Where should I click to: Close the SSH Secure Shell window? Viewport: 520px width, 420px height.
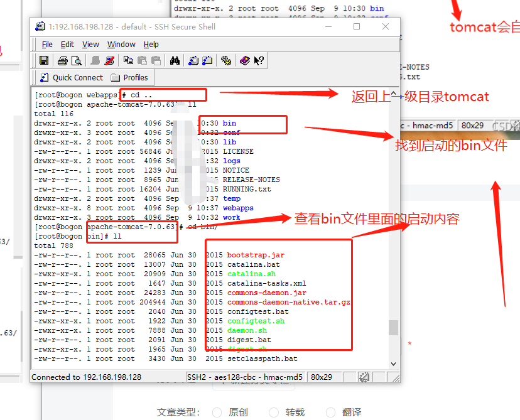tap(386, 26)
